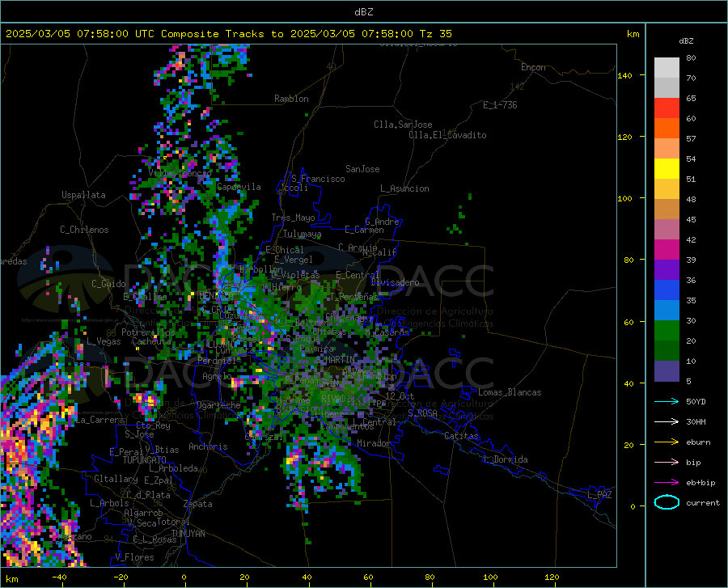Click the 'Uspallata' map label

pos(83,195)
